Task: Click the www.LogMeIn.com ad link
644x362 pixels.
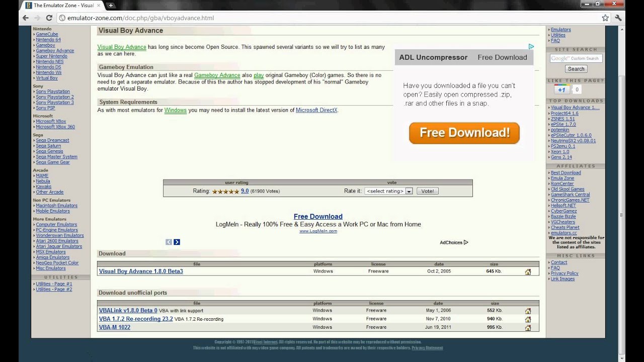Action: tap(318, 231)
